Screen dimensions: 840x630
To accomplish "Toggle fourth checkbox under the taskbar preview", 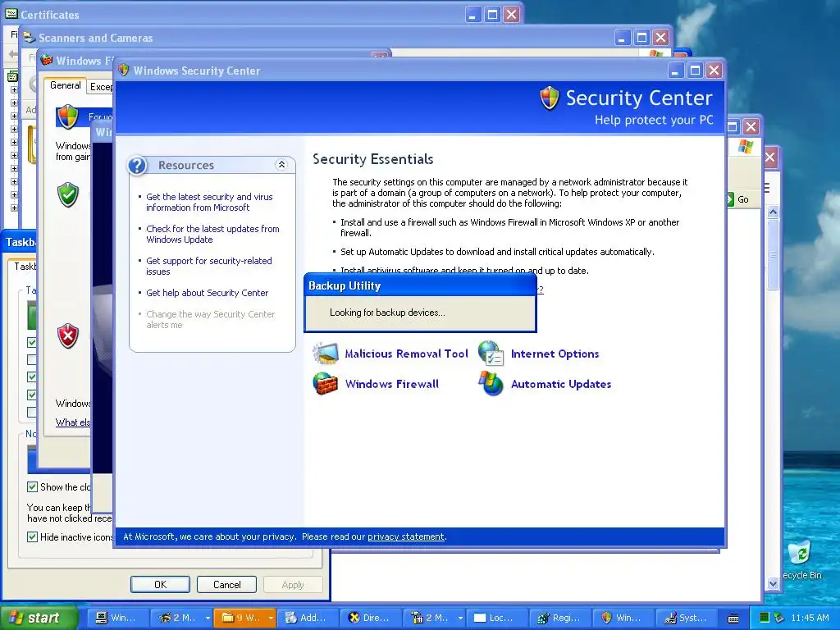I will (32, 395).
